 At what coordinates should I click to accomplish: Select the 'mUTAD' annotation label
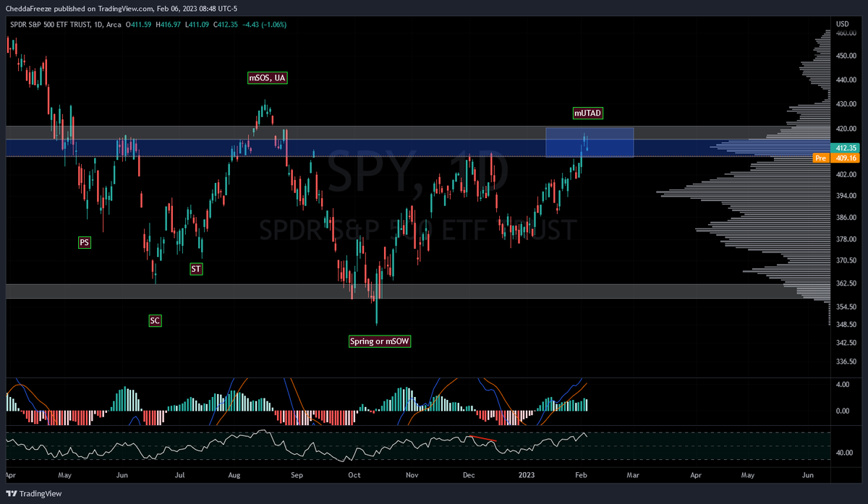(588, 113)
